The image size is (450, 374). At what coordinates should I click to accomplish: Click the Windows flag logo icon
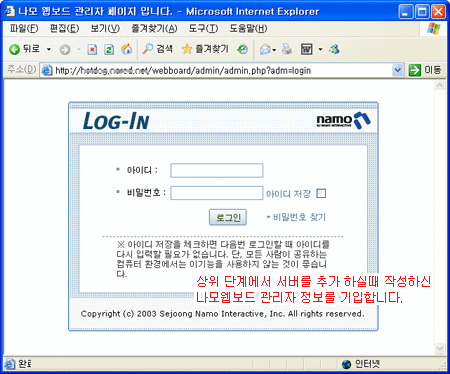(x=434, y=29)
